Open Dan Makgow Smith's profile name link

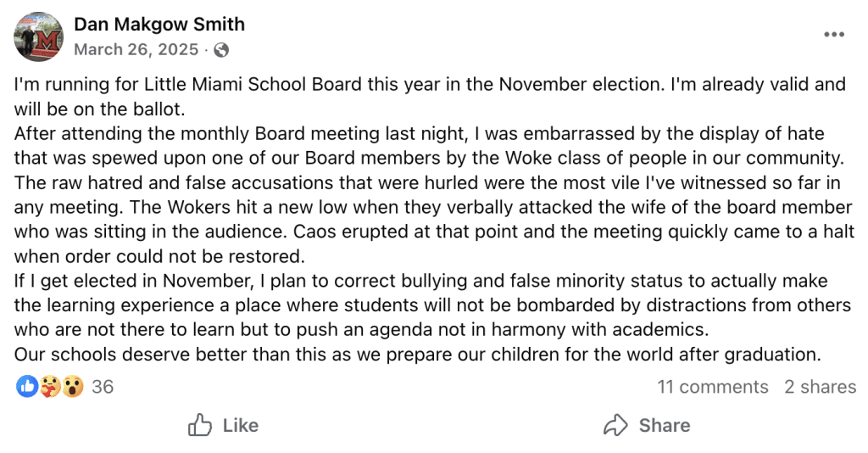[159, 25]
